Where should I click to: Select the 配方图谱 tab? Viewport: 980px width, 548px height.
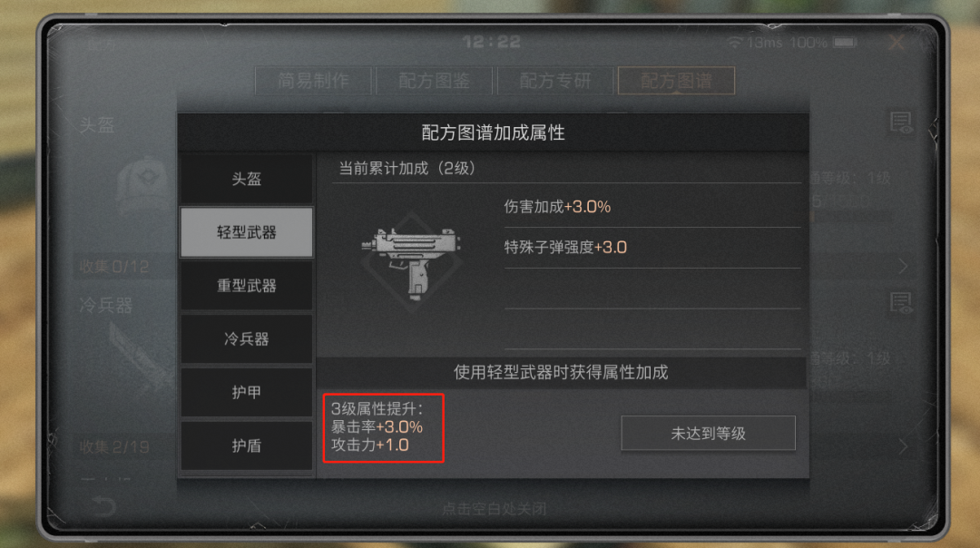tap(676, 81)
